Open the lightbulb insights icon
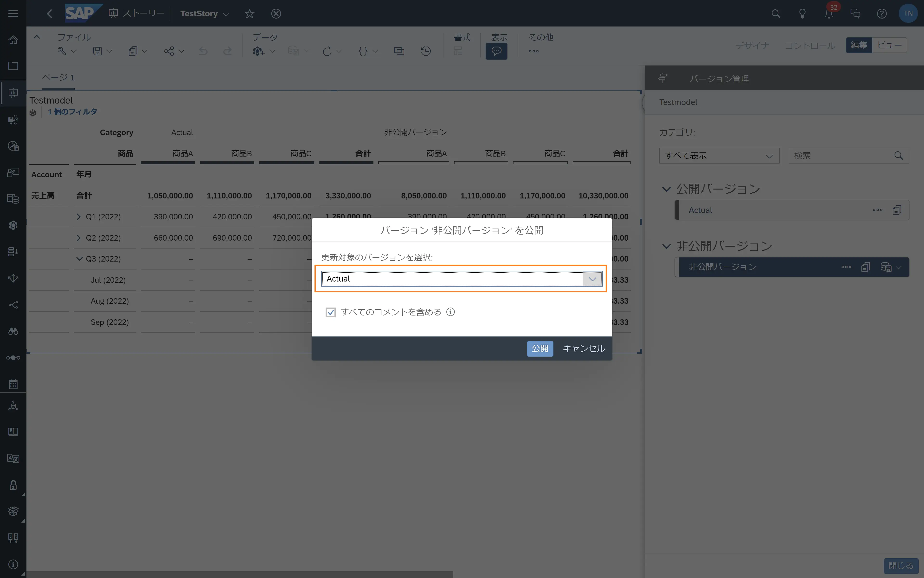 [802, 14]
